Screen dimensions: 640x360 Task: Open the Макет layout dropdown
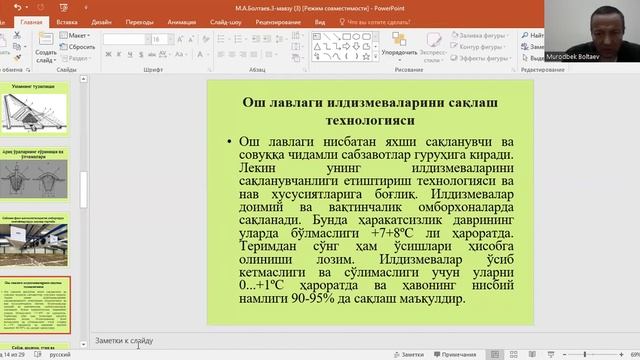click(75, 36)
